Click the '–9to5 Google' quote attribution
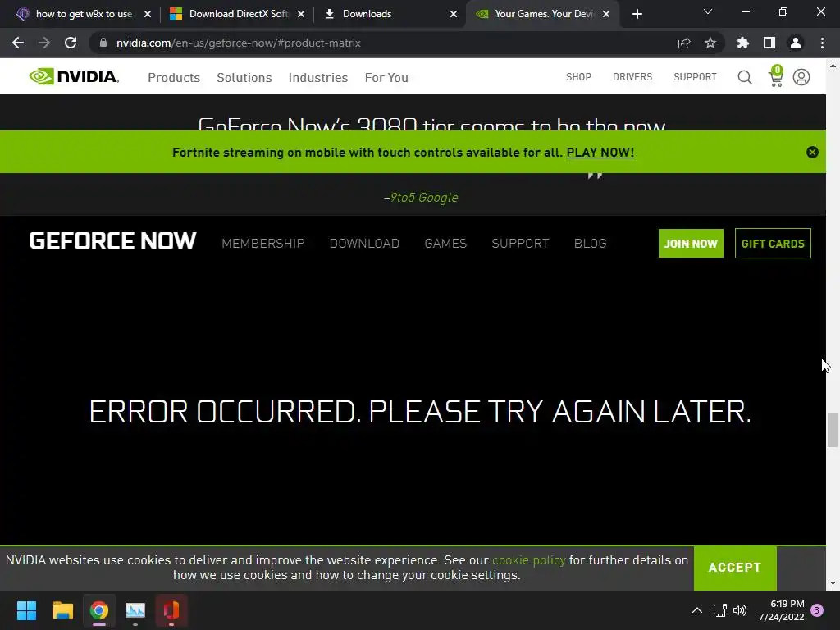 coord(421,198)
